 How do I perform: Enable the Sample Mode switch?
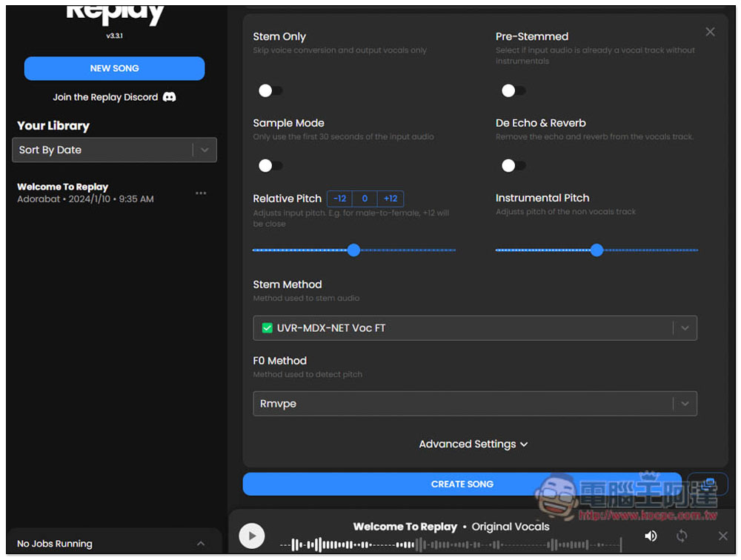(x=270, y=165)
